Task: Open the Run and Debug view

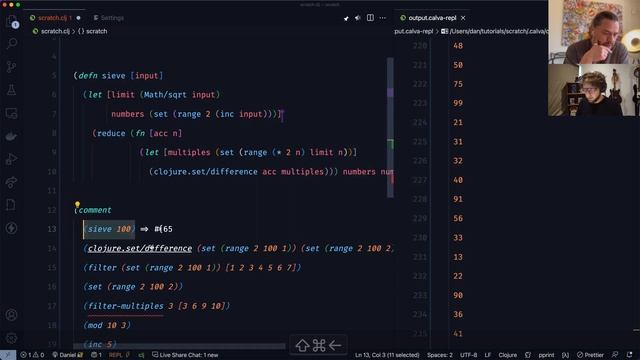Action: click(x=11, y=159)
